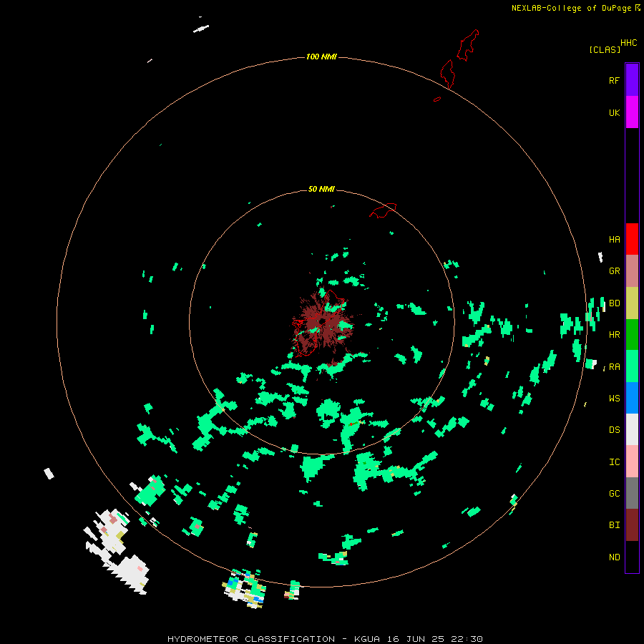Click the DS legend label
Image resolution: width=644 pixels, height=644 pixels.
614,430
